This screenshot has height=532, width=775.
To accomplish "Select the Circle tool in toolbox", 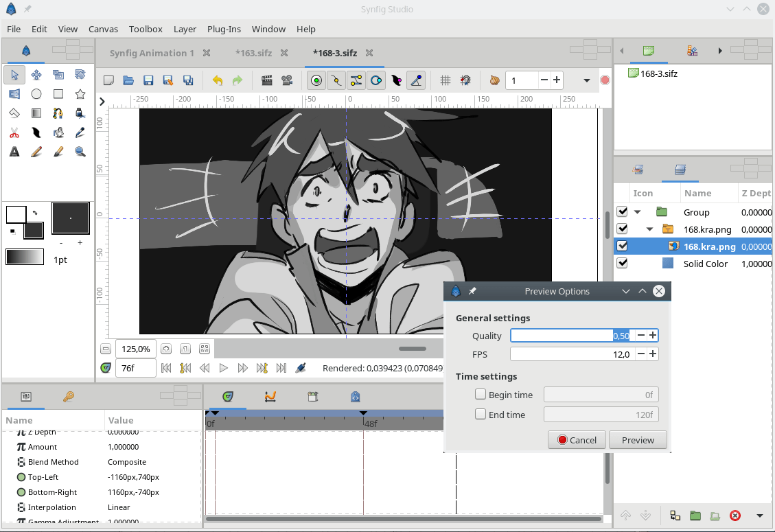I will 36,94.
